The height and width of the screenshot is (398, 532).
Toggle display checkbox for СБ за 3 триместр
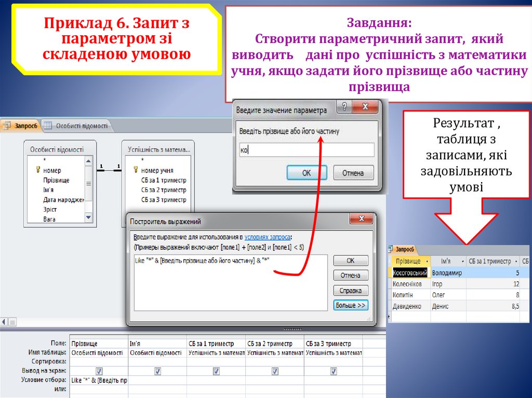point(334,371)
